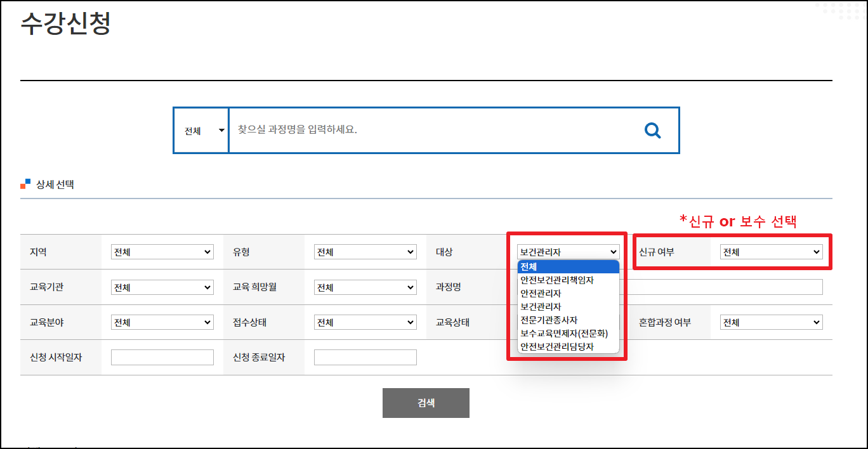Click the 교육상태 label
This screenshot has width=868, height=449.
452,322
